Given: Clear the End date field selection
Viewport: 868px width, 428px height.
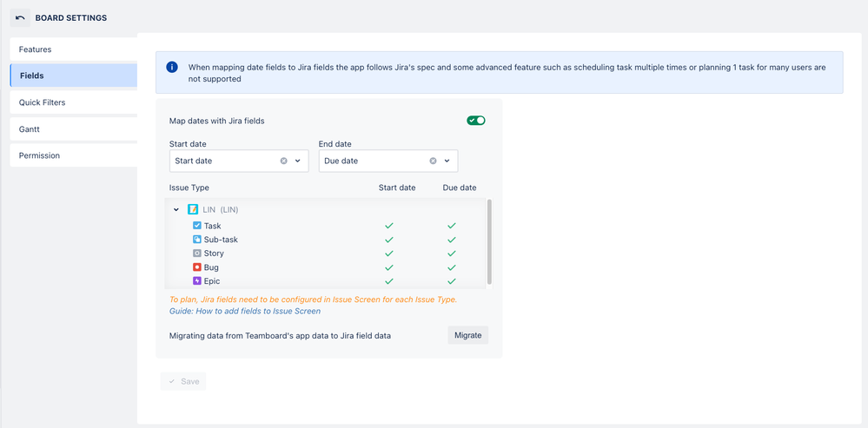Looking at the screenshot, I should click(433, 161).
